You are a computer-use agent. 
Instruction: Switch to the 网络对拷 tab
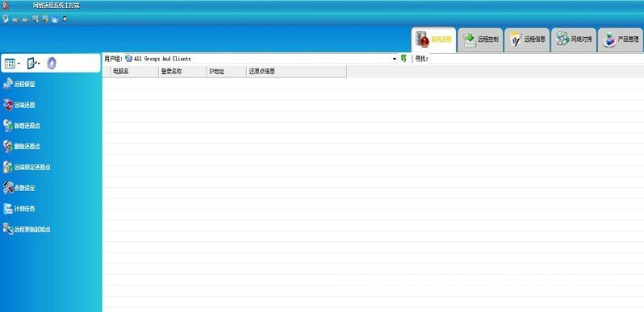click(574, 40)
